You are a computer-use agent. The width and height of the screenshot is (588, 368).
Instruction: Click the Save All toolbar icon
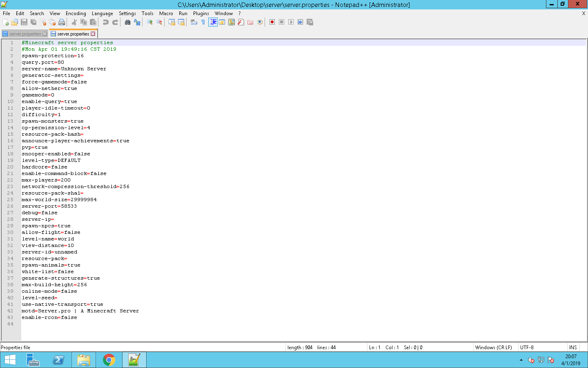coord(33,22)
